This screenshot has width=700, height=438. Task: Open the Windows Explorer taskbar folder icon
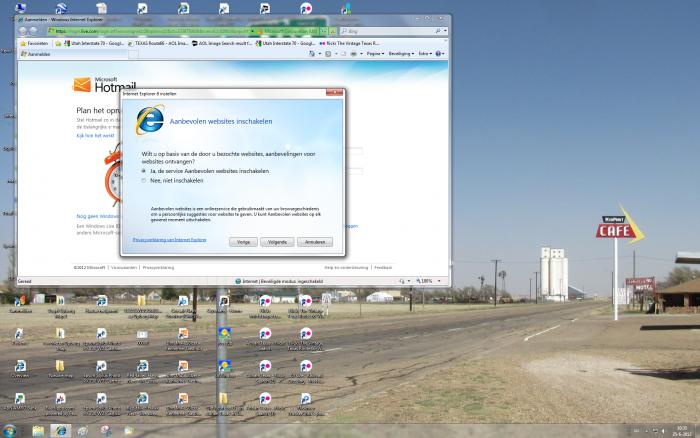[38, 430]
